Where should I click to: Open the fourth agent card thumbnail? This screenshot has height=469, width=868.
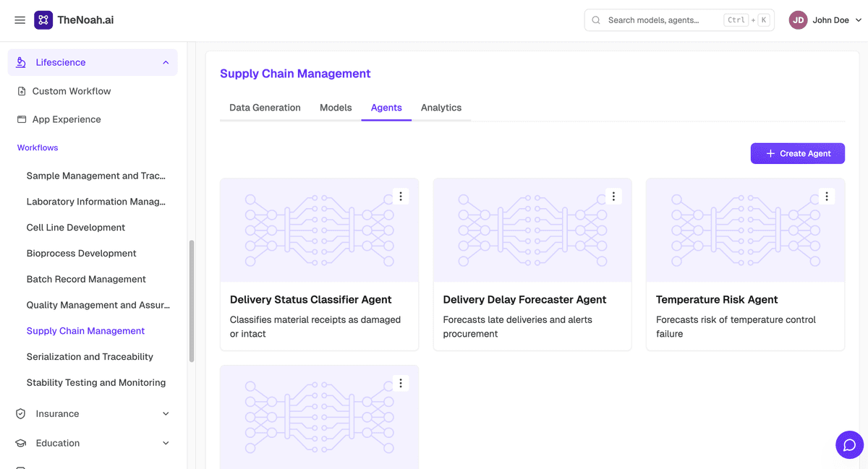tap(320, 417)
